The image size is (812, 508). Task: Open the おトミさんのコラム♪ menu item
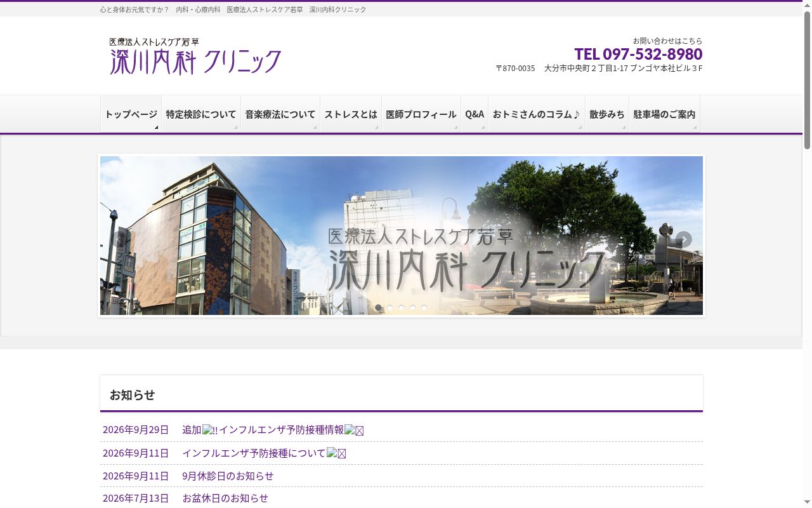click(x=537, y=114)
